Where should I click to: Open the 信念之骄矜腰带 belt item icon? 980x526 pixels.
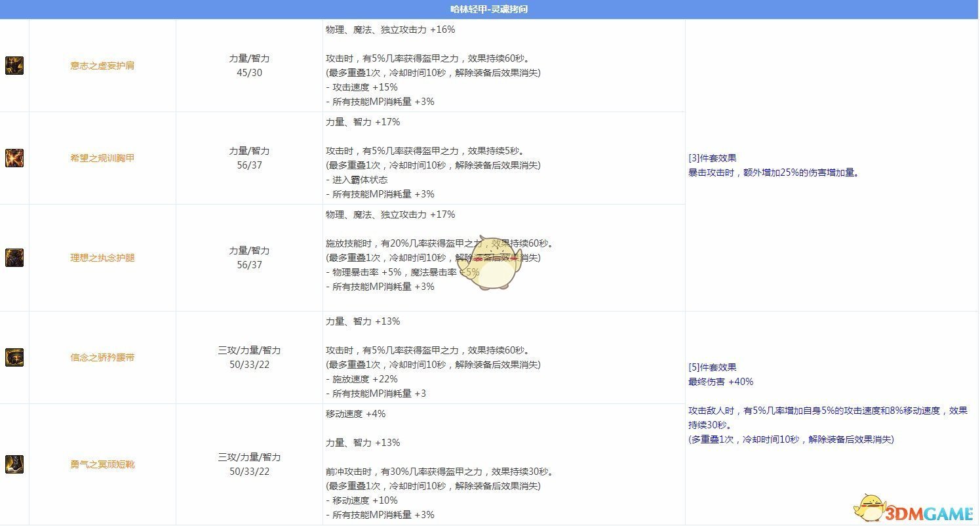[x=14, y=357]
